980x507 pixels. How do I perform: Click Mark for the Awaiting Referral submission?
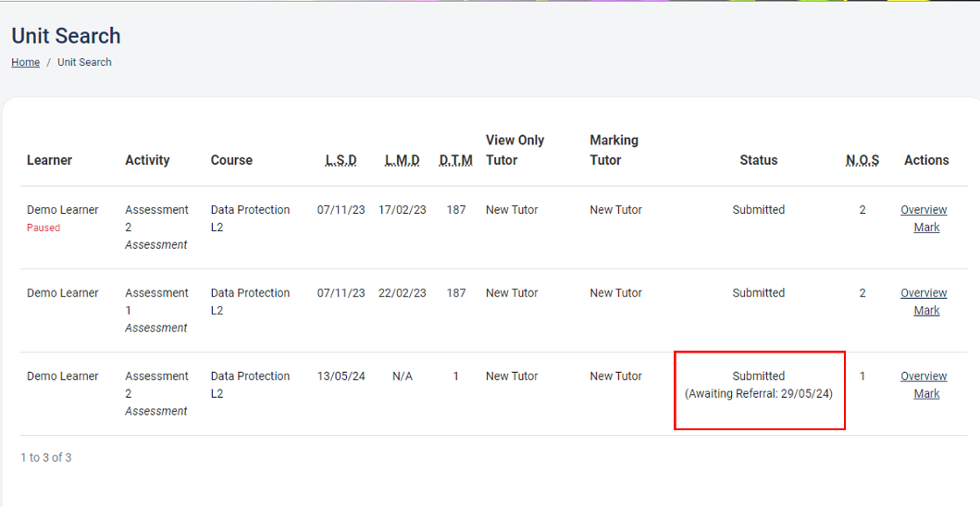click(x=926, y=394)
